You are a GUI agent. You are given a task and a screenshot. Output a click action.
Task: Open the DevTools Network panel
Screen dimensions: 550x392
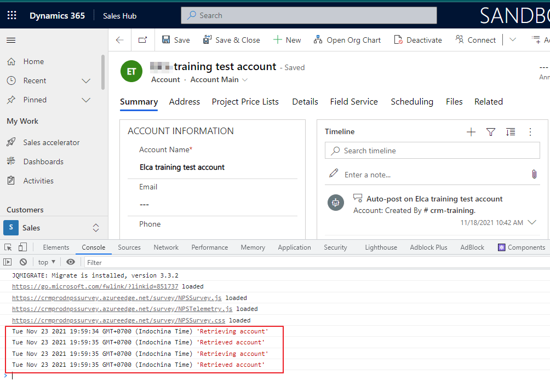[166, 247]
